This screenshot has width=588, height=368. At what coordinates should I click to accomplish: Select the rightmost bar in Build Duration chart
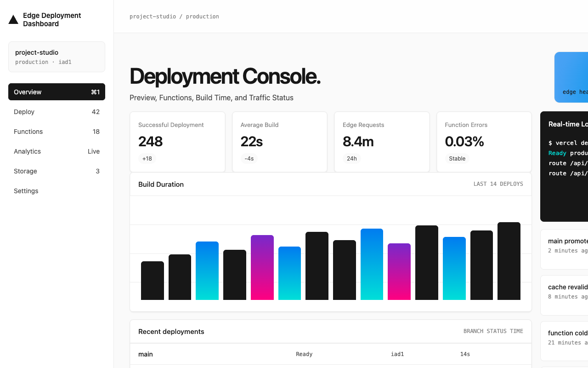click(x=509, y=261)
